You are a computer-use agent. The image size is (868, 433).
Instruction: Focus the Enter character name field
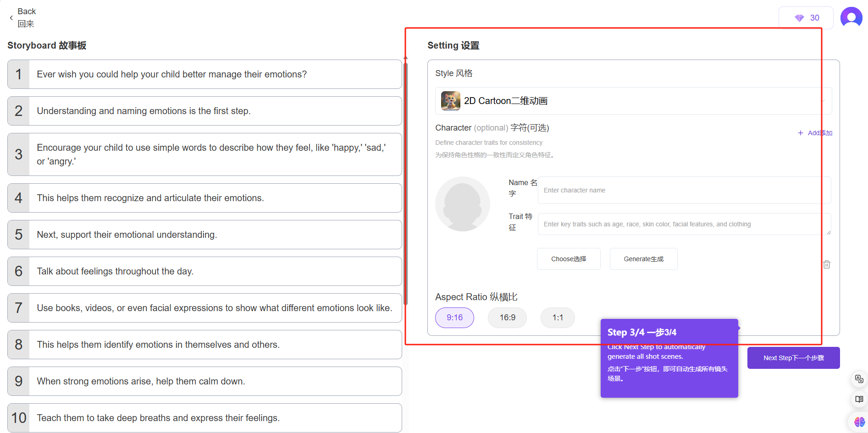(x=684, y=190)
